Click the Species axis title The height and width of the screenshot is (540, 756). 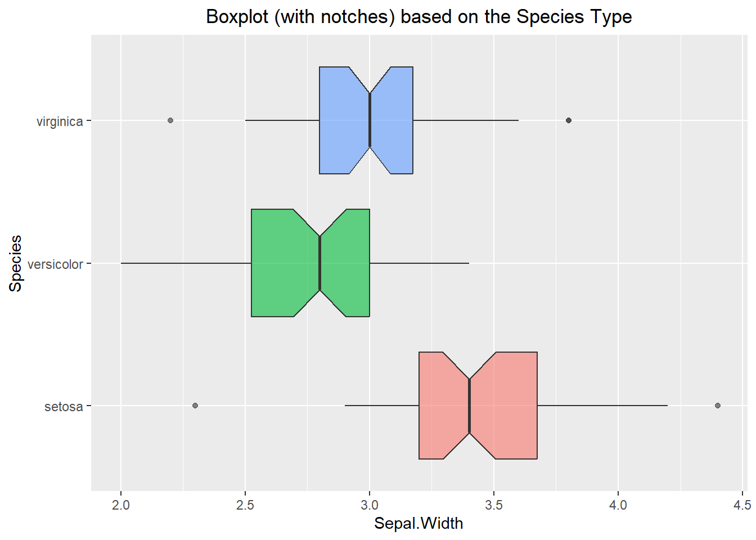point(16,263)
